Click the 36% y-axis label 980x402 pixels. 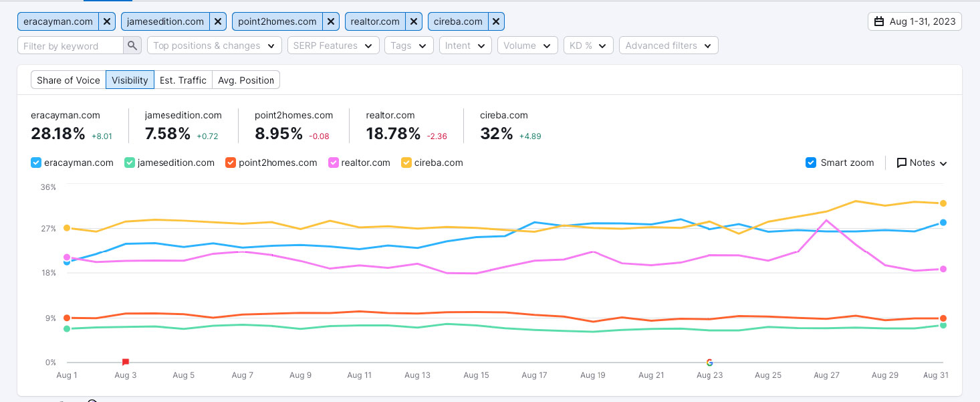[x=48, y=187]
